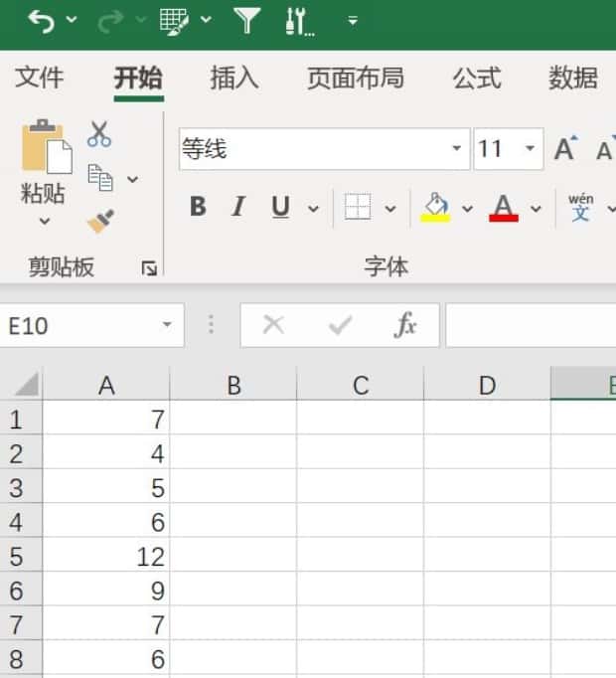Open the 页面布局 ribbon tab

click(355, 78)
